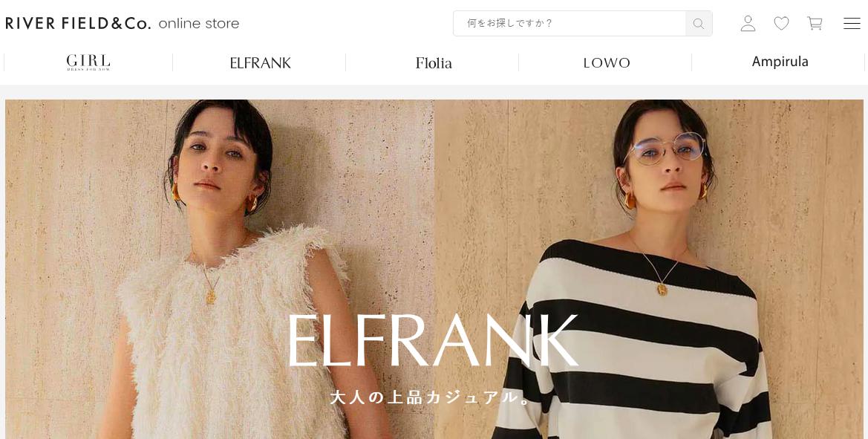This screenshot has height=439, width=868.
Task: Click the RIVER FIELD&Co. logo
Action: pyautogui.click(x=77, y=23)
